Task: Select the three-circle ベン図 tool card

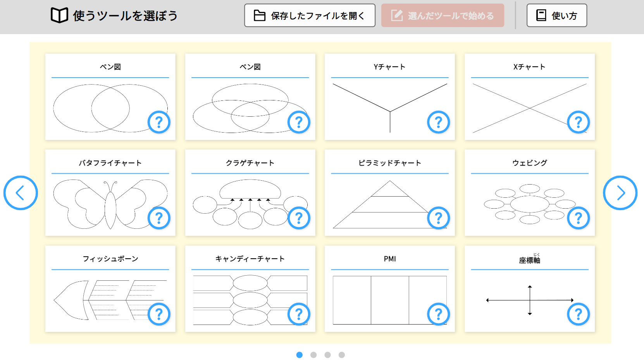Action: coord(250,97)
